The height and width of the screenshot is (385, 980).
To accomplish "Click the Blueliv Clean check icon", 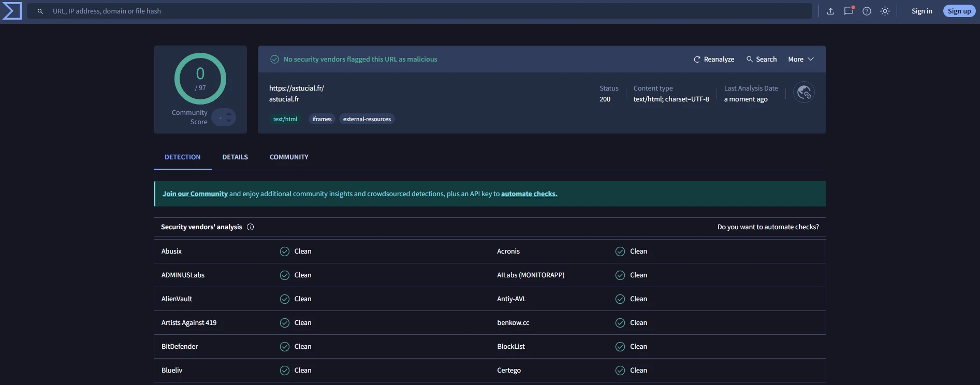I will [x=285, y=371].
